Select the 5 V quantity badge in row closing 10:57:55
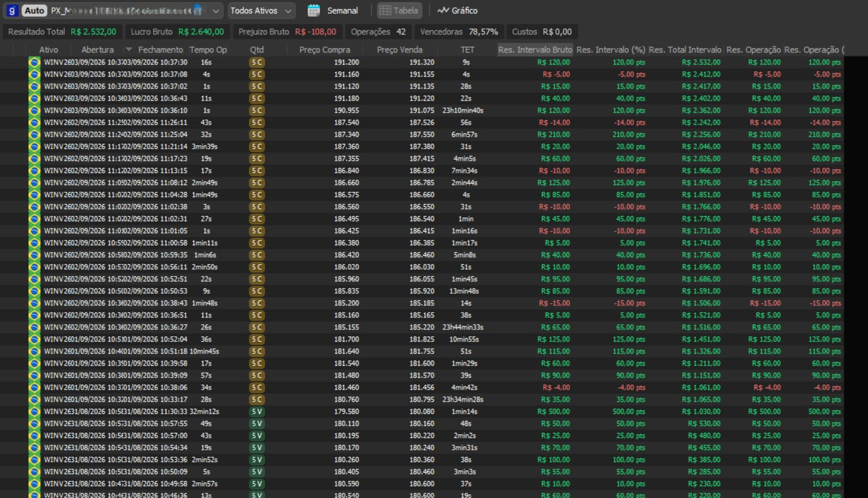 [257, 423]
